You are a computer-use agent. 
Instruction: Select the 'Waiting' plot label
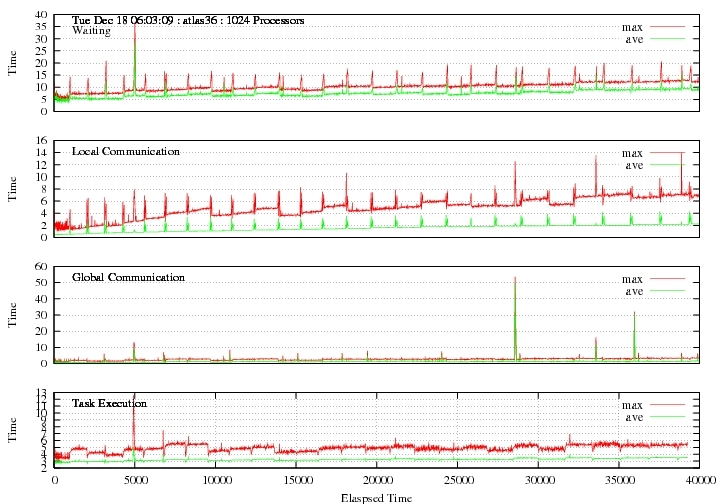(92, 31)
